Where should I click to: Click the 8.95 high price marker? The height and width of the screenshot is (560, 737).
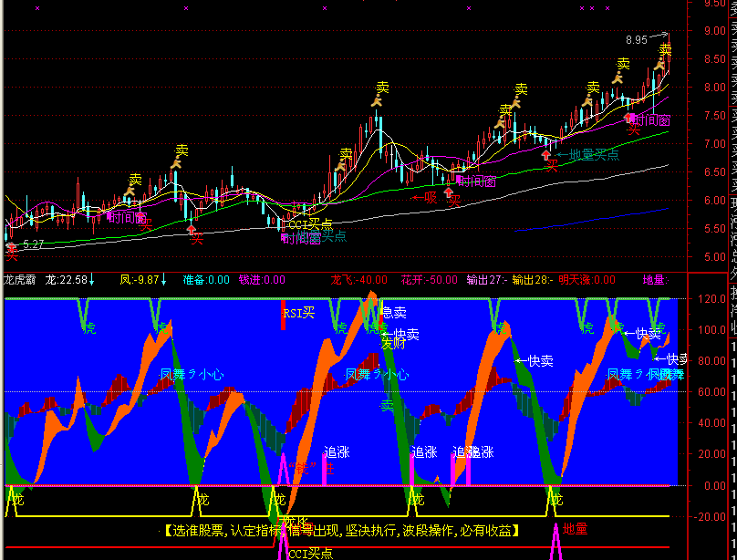click(x=637, y=40)
